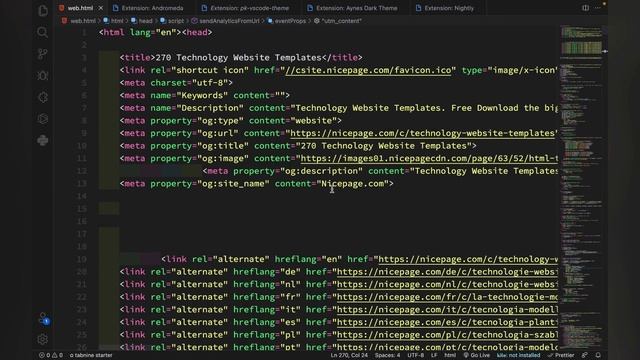Open the csite.nicepage.com/favicon.ico link
The width and height of the screenshot is (640, 360).
(368, 70)
